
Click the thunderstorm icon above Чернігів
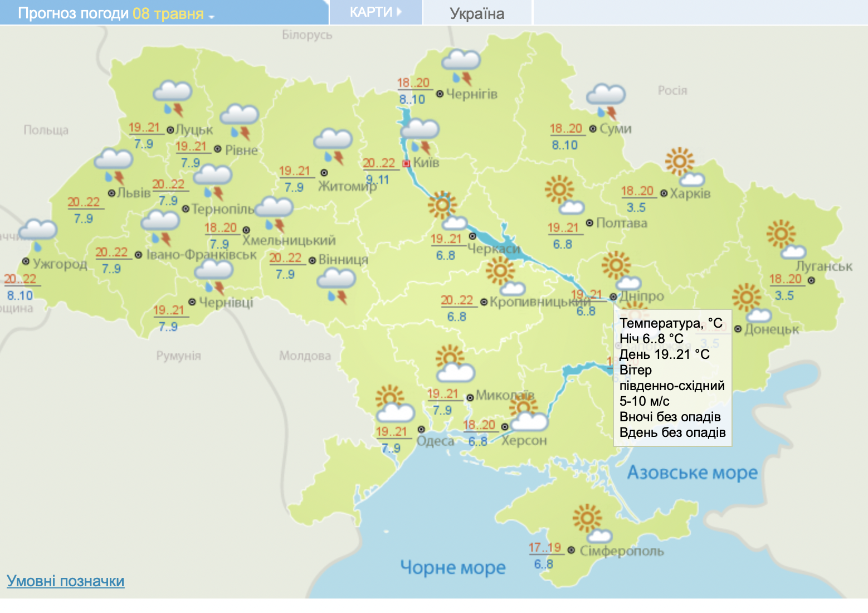461,67
